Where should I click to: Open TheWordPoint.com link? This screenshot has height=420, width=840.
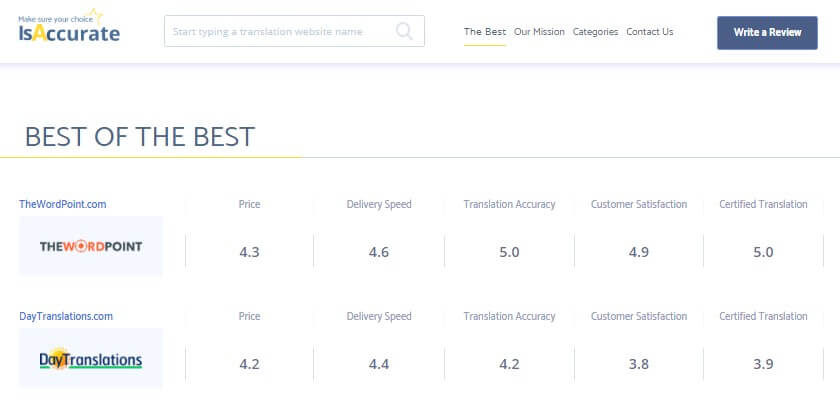coord(63,204)
